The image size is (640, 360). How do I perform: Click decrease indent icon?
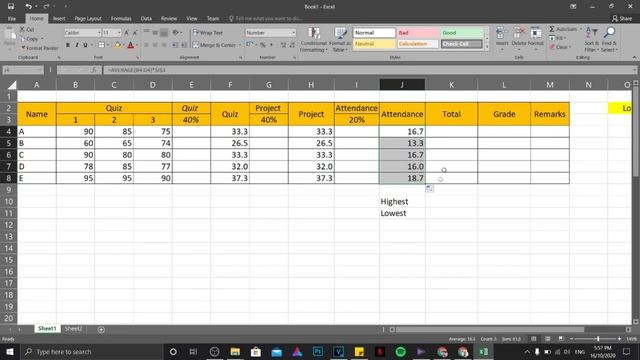tap(175, 45)
